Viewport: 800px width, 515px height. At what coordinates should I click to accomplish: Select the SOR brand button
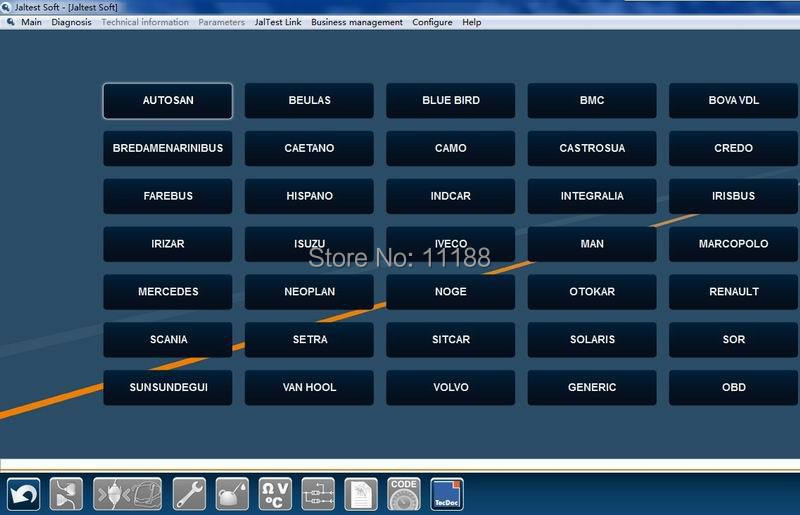click(734, 339)
